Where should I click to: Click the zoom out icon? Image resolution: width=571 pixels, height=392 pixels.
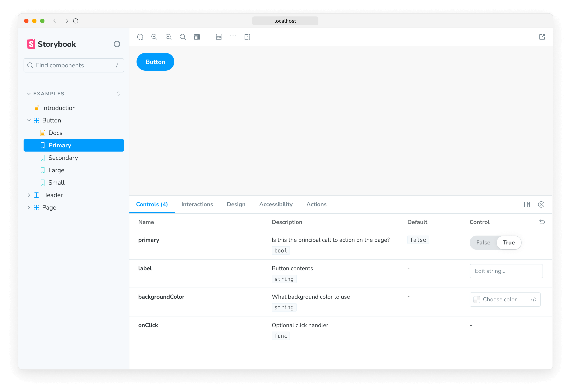[168, 37]
